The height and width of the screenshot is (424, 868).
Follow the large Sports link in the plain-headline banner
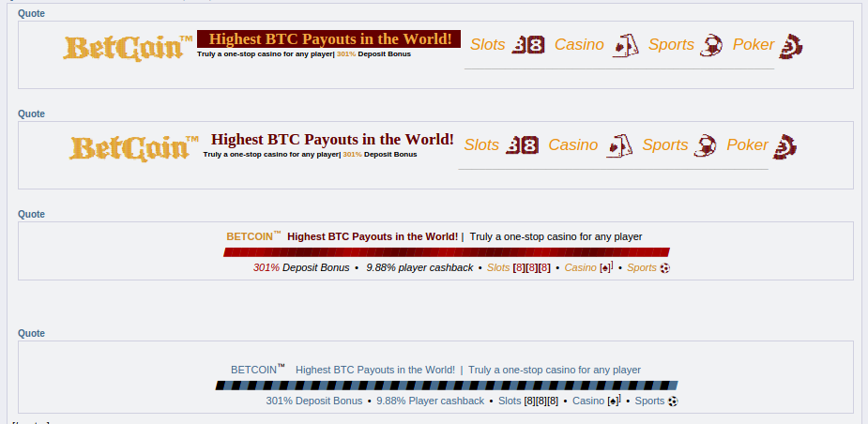[664, 144]
